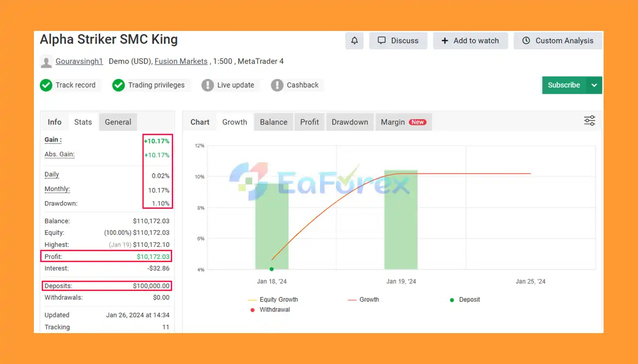Select the Cashback label

303,85
